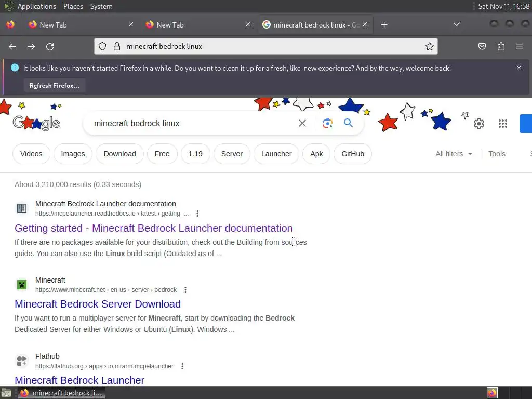Search by image with Google Lens
The image size is (532, 399).
point(327,123)
